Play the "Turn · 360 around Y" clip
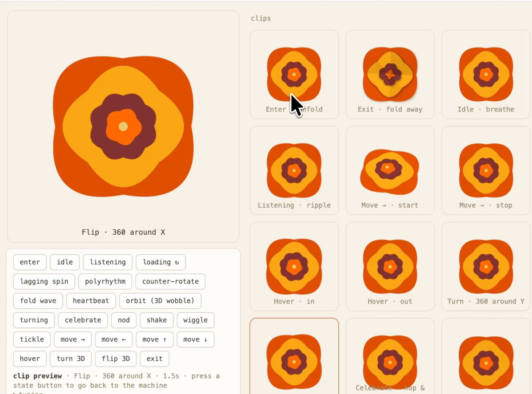The width and height of the screenshot is (532, 394). coord(486,266)
